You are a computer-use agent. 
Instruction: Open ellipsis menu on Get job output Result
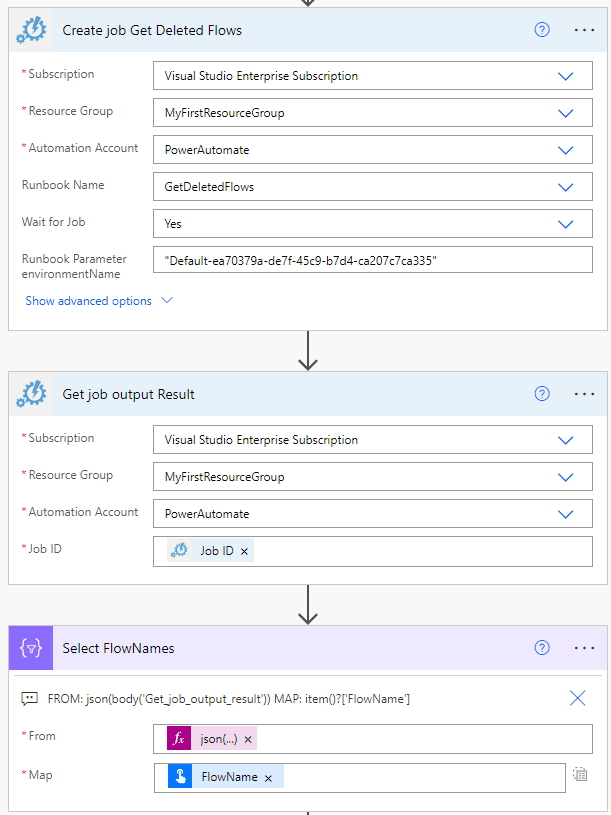(x=584, y=394)
